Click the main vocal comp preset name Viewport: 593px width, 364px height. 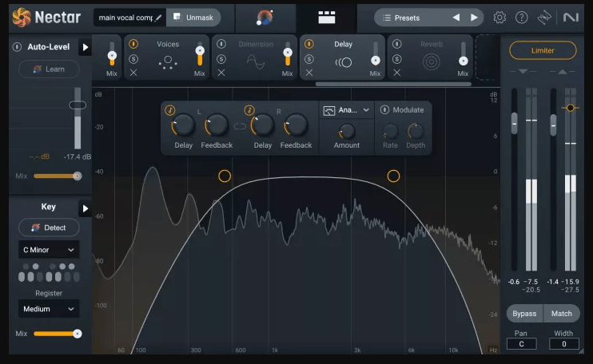[125, 18]
